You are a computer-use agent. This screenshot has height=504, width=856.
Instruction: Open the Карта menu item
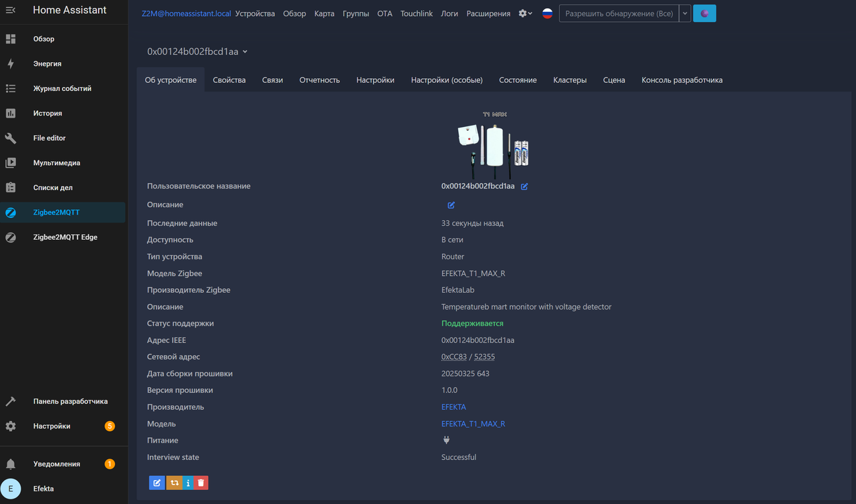[324, 13]
